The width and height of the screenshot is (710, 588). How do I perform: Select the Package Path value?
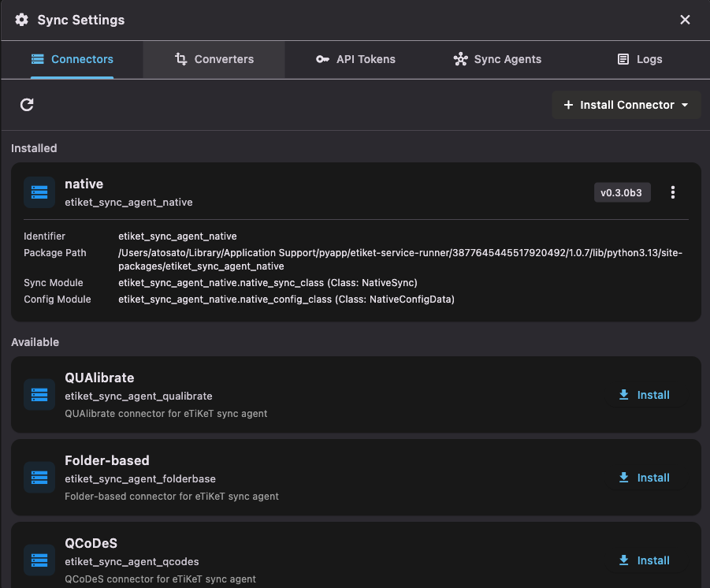pos(400,259)
